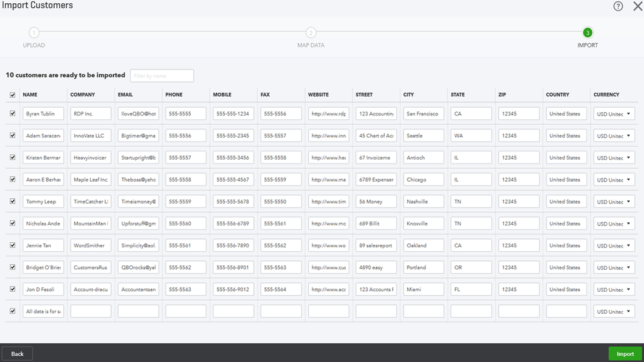Edit the WordSmither company field
The height and width of the screenshot is (362, 644).
pyautogui.click(x=91, y=245)
